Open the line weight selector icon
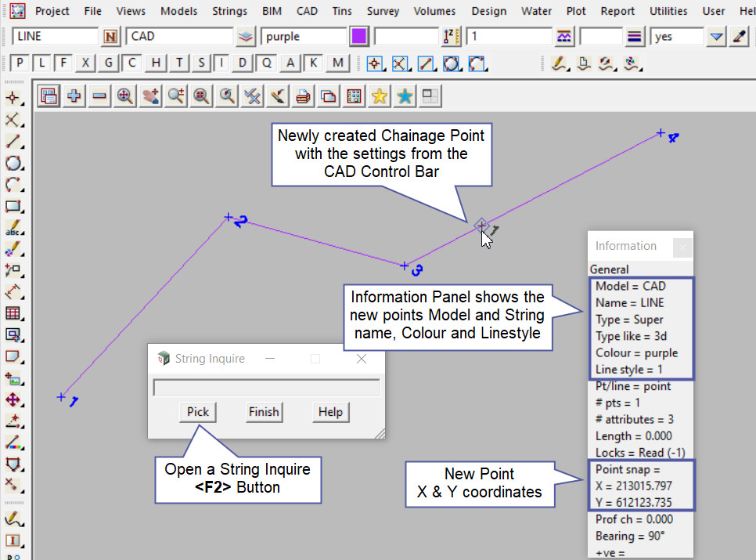 point(635,37)
